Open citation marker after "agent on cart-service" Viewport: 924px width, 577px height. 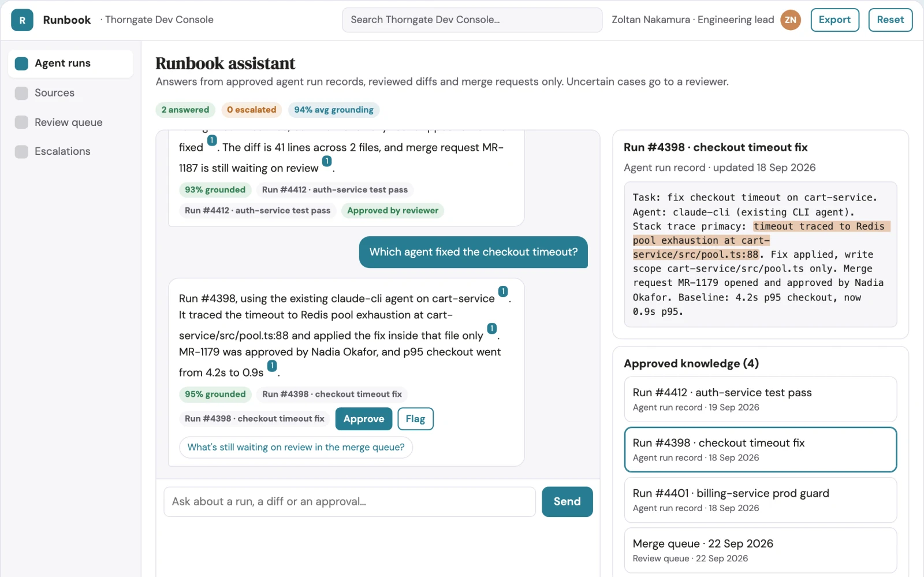[503, 292]
